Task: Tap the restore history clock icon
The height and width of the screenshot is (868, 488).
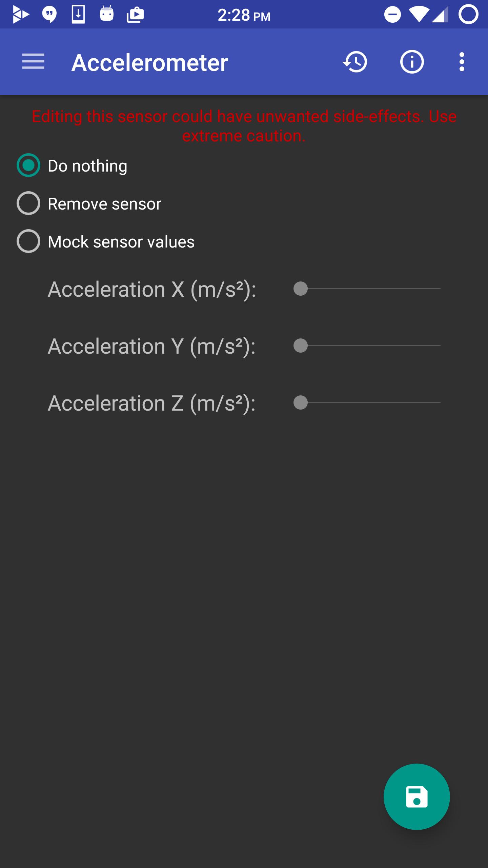Action: pyautogui.click(x=355, y=62)
